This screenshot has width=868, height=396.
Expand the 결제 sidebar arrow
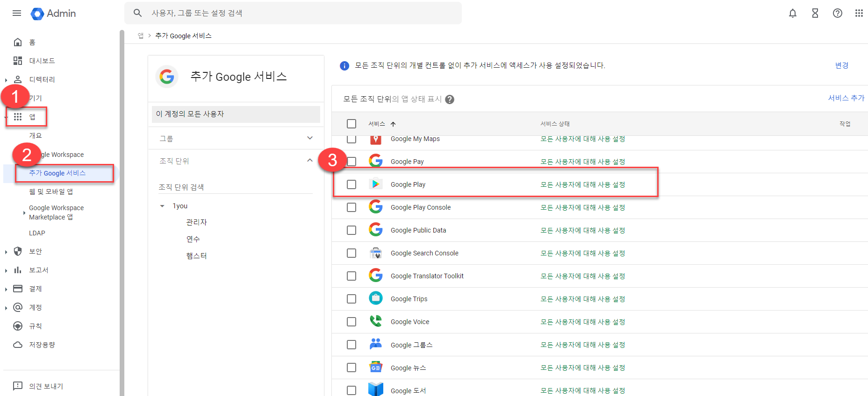6,289
